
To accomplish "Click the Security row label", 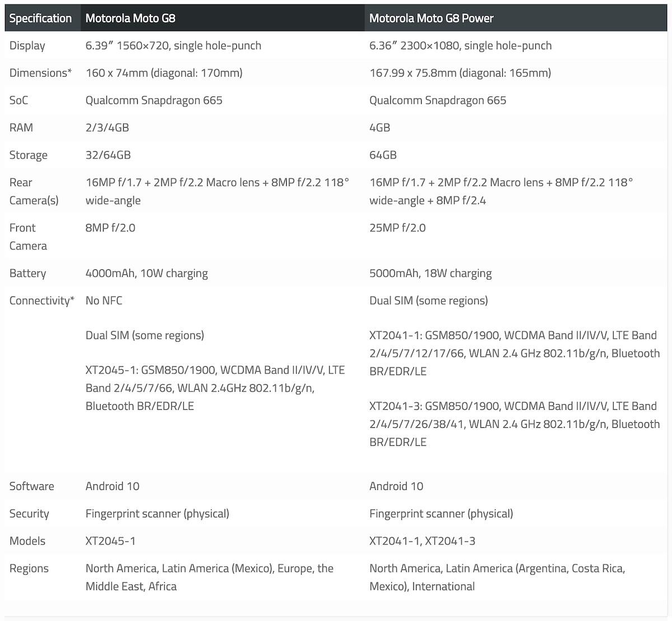I will click(x=29, y=513).
